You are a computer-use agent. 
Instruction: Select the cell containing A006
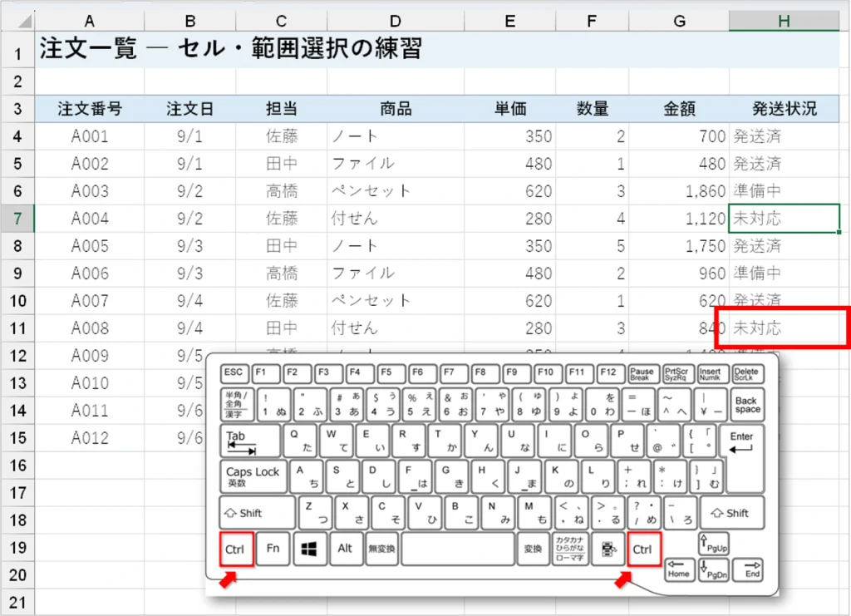pyautogui.click(x=90, y=273)
